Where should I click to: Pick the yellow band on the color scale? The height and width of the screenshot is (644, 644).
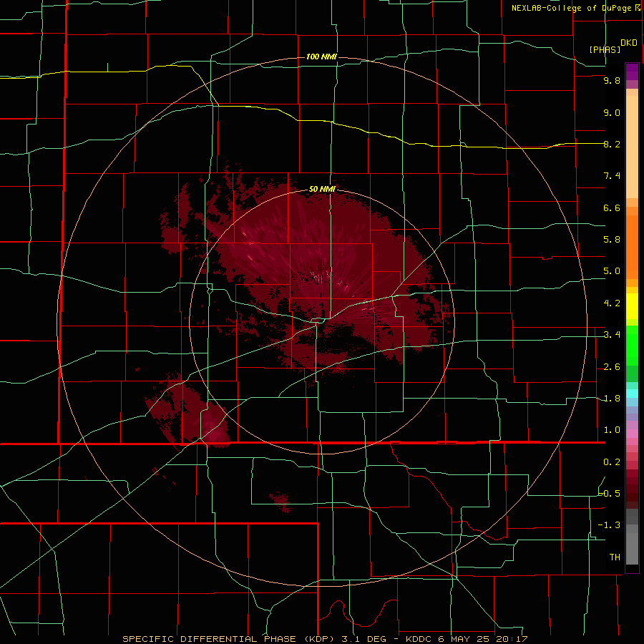[632, 306]
